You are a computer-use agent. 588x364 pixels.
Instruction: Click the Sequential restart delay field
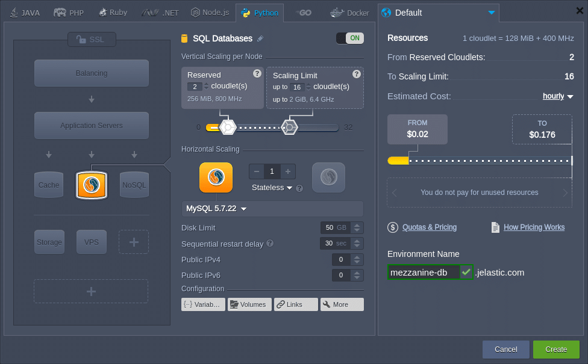pos(335,244)
